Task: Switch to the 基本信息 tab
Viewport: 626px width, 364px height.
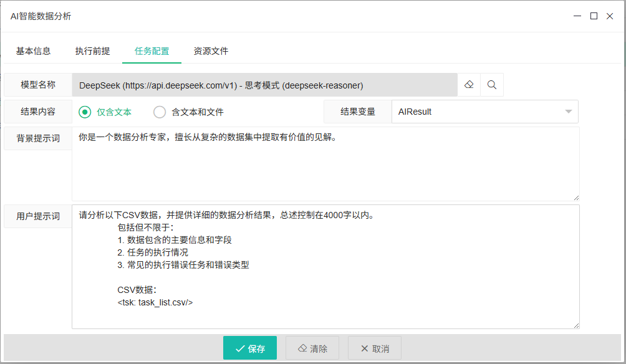Action: pyautogui.click(x=33, y=51)
